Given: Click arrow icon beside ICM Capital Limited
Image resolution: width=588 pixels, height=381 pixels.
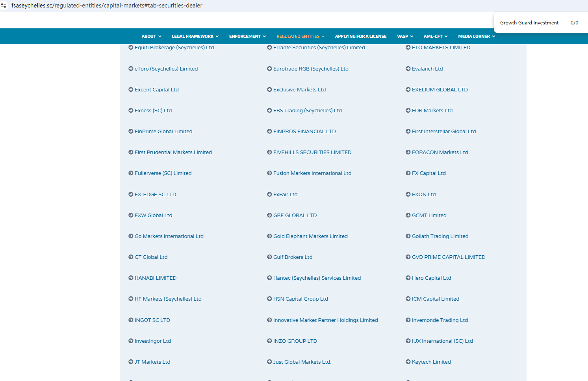Looking at the screenshot, I should (408, 299).
